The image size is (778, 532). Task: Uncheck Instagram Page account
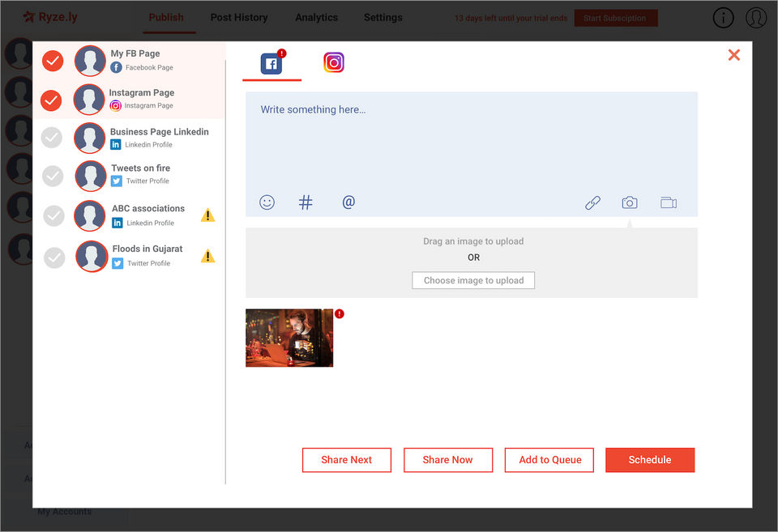(x=51, y=100)
